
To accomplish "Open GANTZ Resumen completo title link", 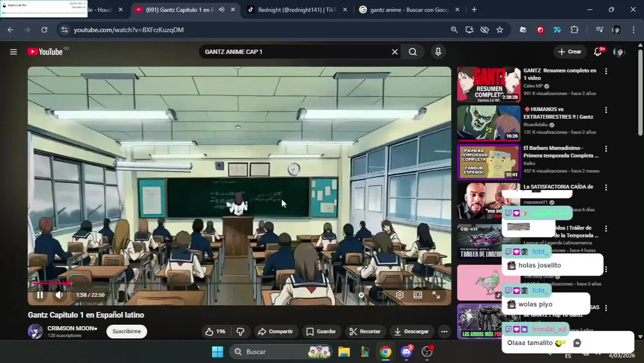I will (x=560, y=74).
